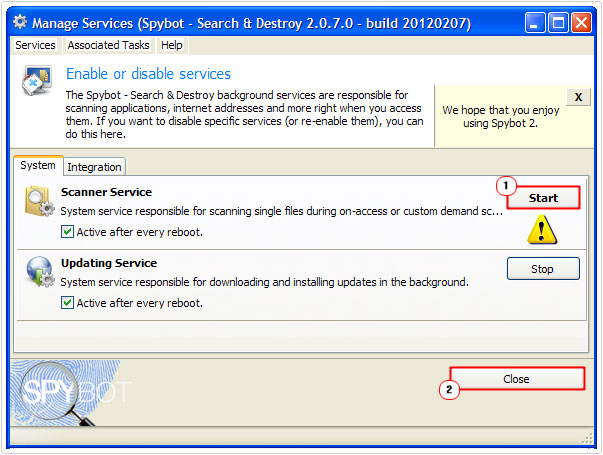The image size is (603, 455).
Task: Click the Scanner Service folder magnifier icon
Action: [x=38, y=201]
